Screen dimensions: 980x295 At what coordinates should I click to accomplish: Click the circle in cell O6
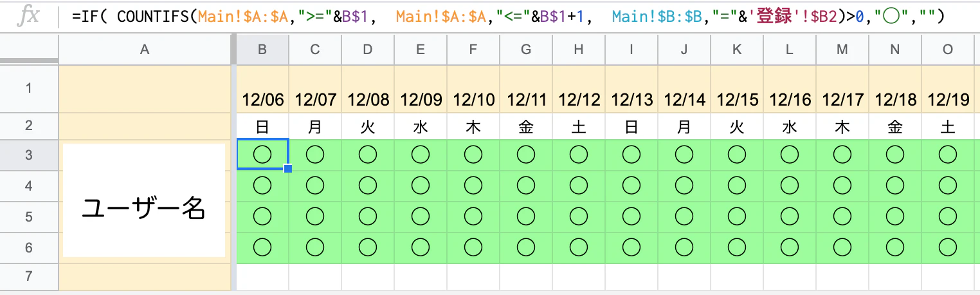tap(948, 247)
